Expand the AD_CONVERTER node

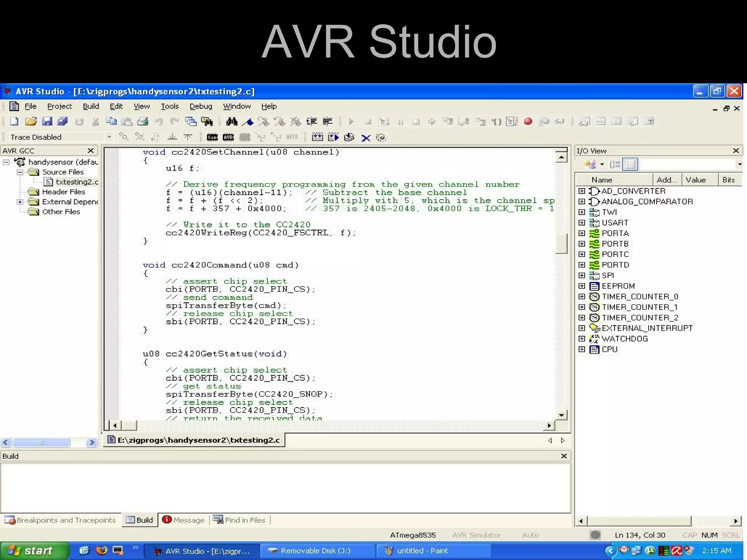[582, 191]
